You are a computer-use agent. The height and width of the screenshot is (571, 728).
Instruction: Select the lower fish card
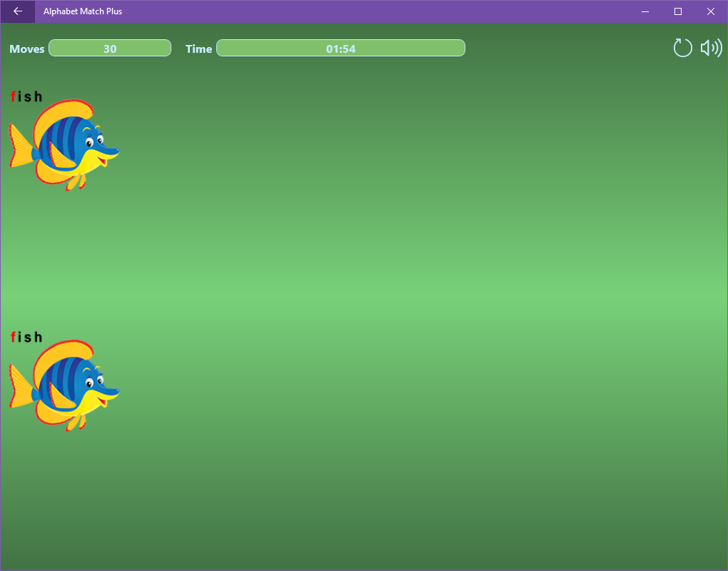[64, 381]
